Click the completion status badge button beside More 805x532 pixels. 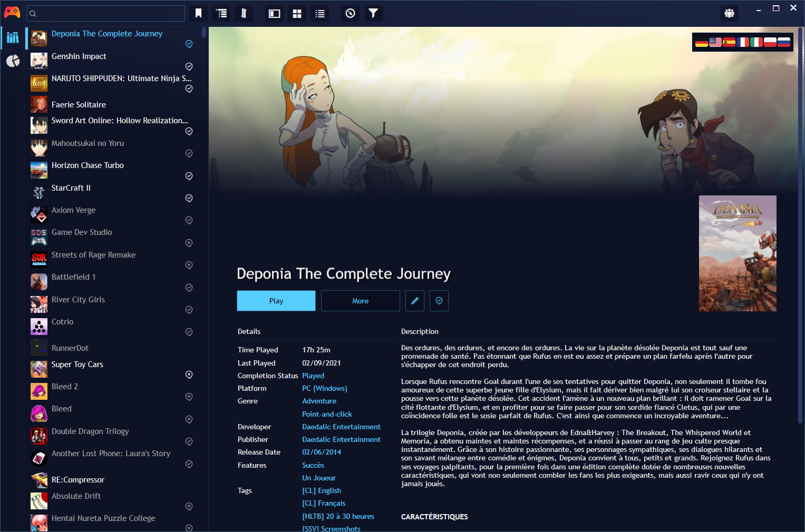click(x=439, y=301)
